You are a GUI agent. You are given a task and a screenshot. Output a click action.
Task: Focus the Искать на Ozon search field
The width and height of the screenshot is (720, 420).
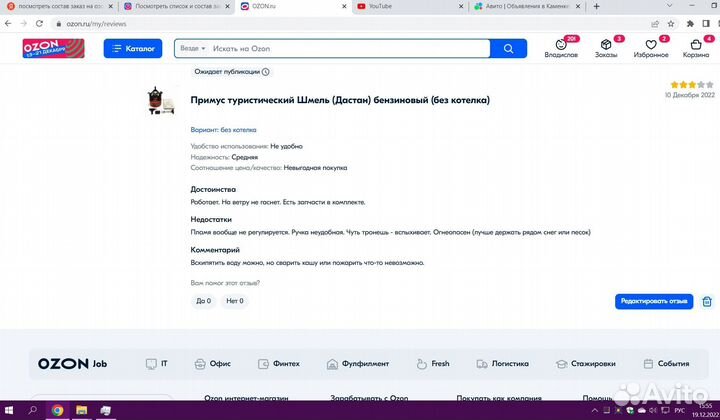[x=349, y=49]
